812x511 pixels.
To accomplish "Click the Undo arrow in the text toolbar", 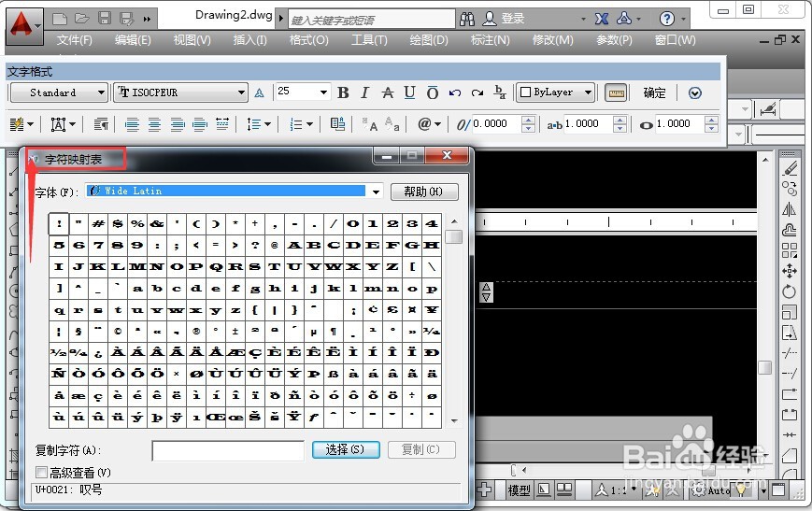I will point(455,92).
